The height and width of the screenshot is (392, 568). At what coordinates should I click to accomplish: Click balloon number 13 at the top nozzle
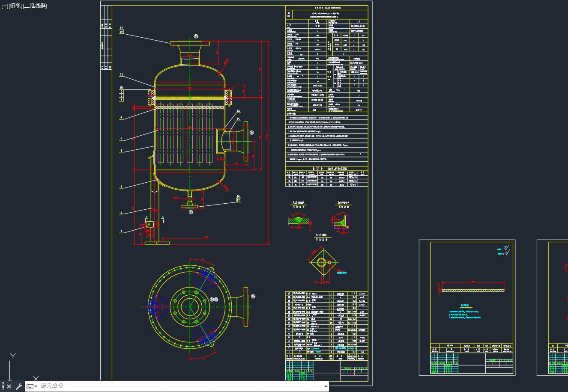click(121, 28)
